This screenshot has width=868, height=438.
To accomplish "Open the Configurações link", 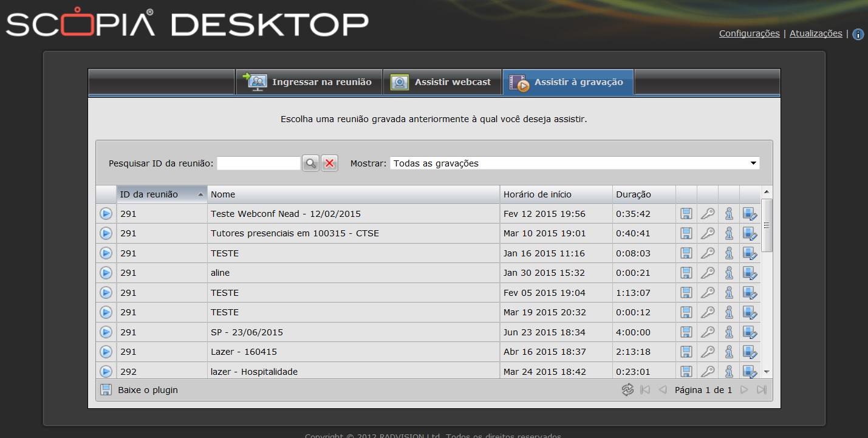I will click(x=749, y=33).
